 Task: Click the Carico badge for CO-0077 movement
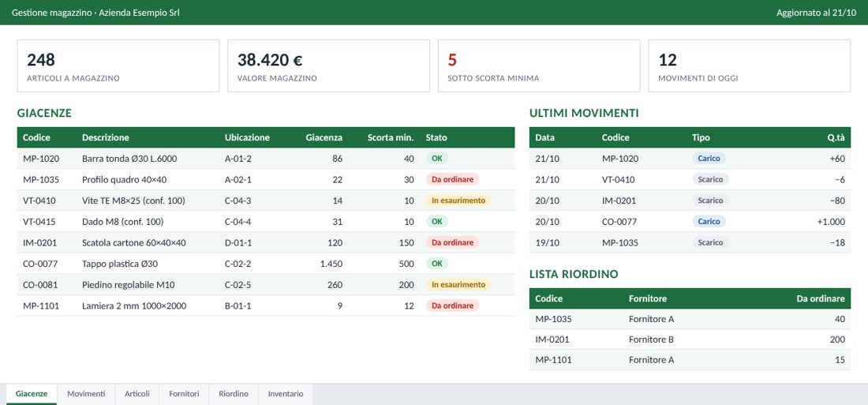pos(709,222)
